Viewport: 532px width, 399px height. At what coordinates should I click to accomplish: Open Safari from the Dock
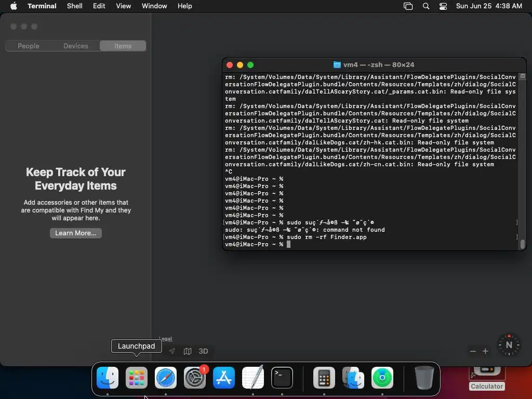(x=166, y=378)
